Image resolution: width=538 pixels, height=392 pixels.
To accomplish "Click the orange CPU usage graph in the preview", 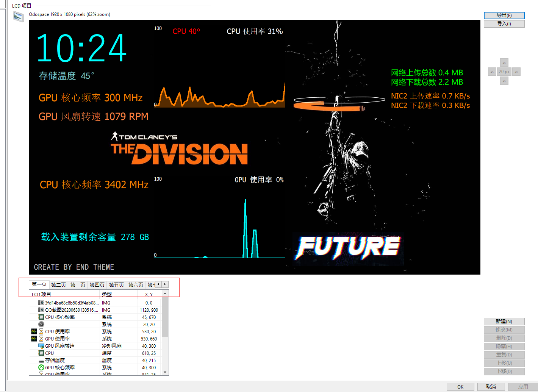I will click(x=220, y=94).
